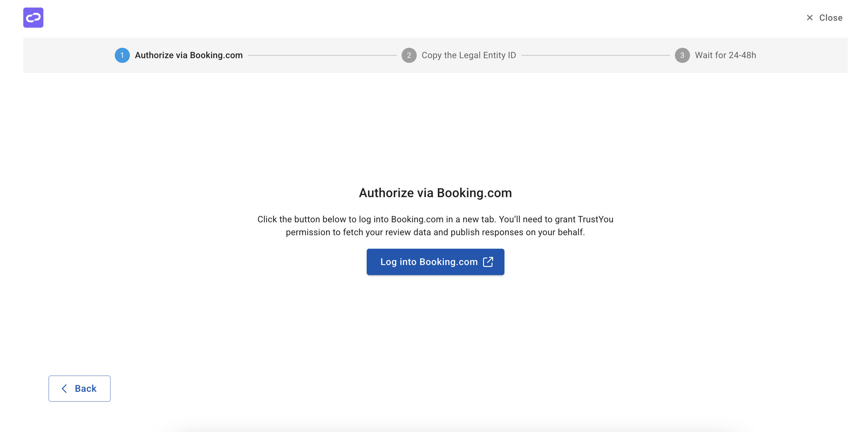Click the Close text label
868x432 pixels.
tap(831, 18)
